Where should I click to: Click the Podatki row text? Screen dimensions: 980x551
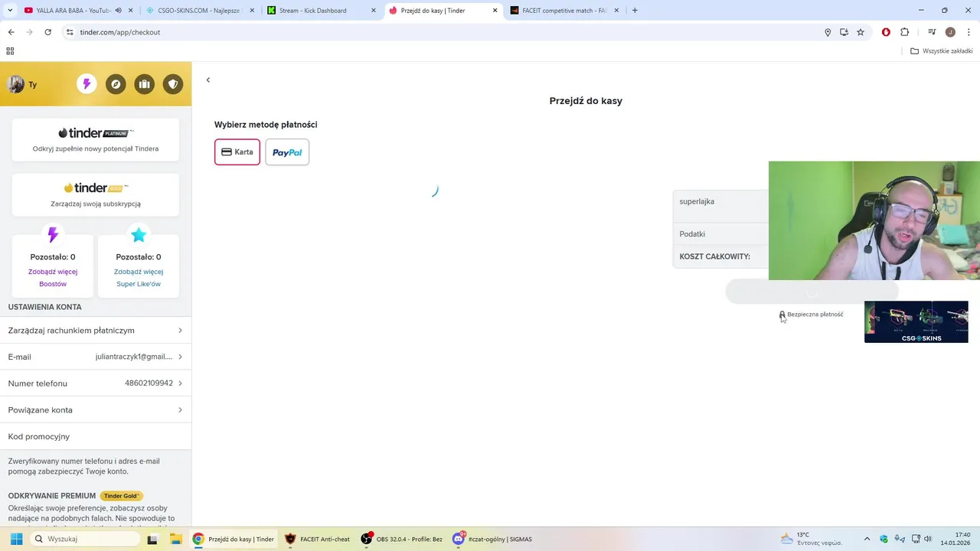click(692, 234)
